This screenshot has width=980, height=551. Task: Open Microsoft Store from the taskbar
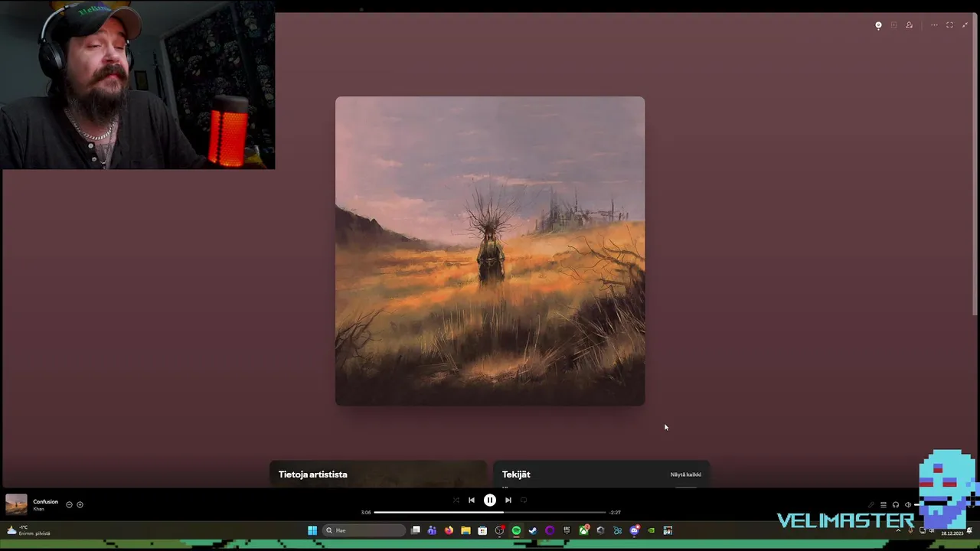click(482, 530)
